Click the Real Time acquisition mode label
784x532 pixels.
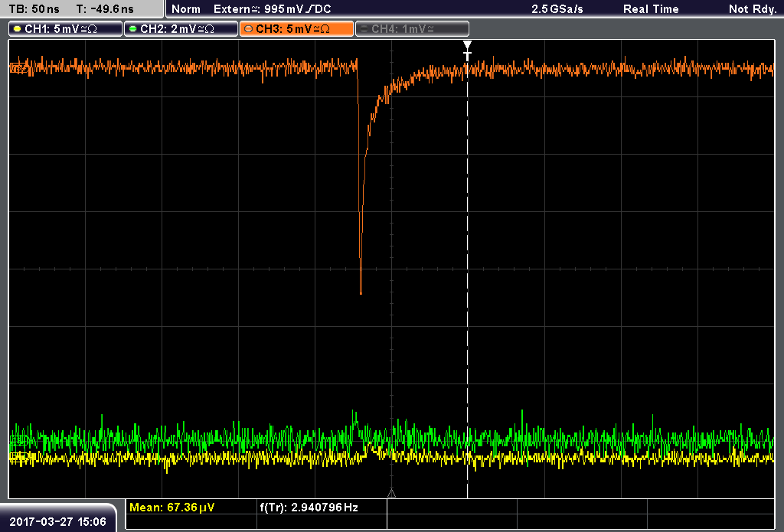click(651, 9)
